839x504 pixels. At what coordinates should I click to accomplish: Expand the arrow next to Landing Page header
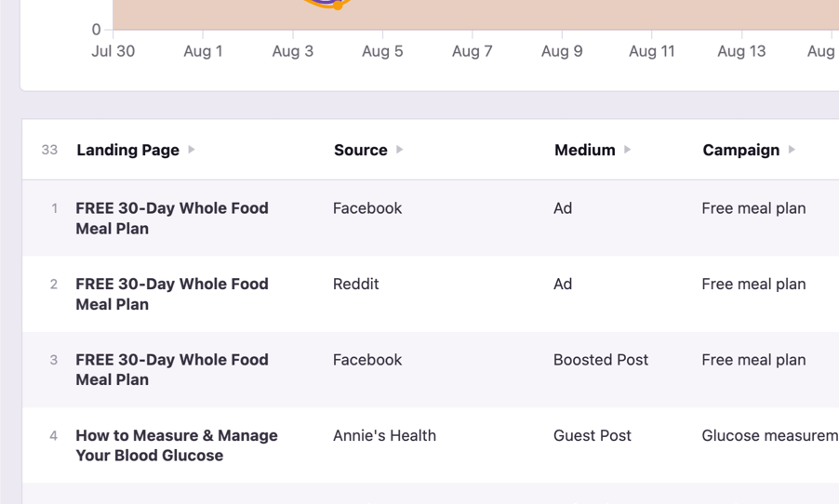[x=192, y=150]
